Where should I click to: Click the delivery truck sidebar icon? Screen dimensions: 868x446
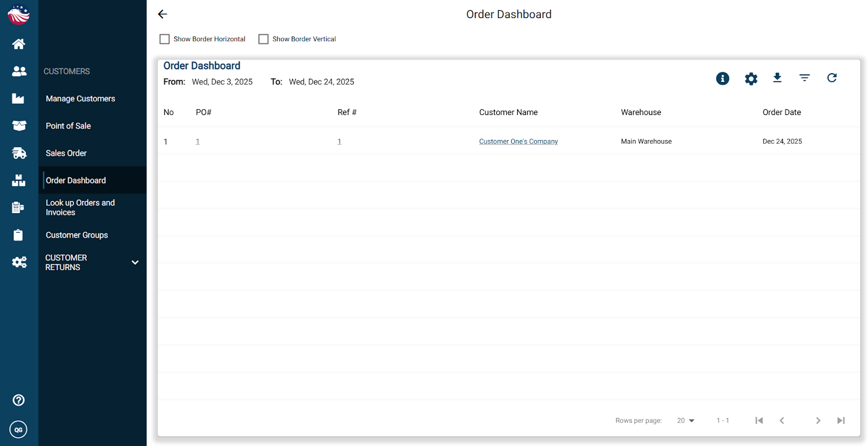click(x=19, y=153)
